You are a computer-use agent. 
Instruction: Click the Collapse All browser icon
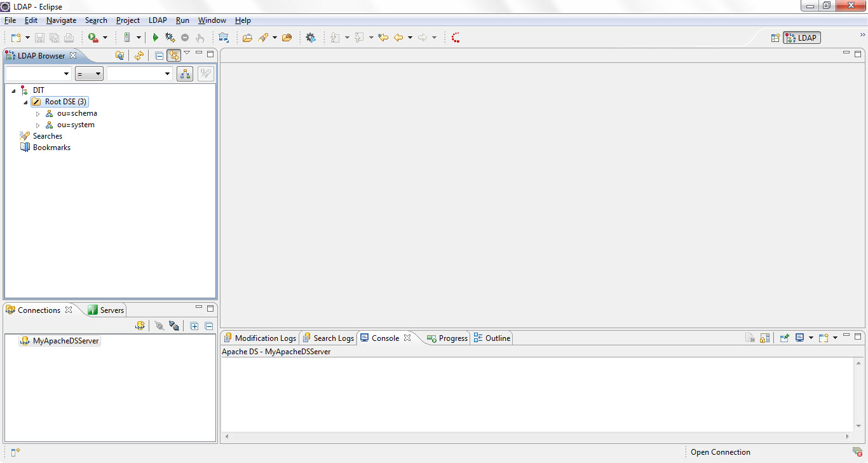(159, 55)
